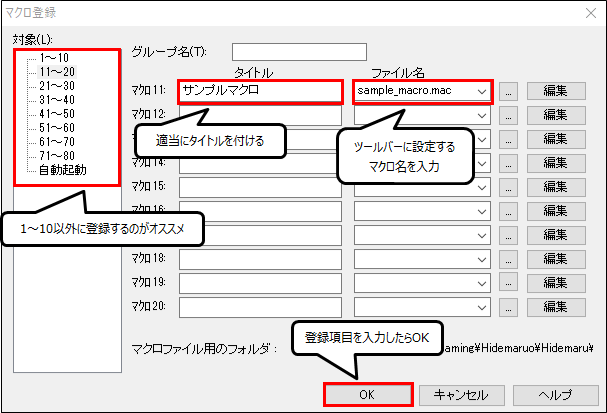Image resolution: width=607 pixels, height=413 pixels.
Task: Select 自動起動 in the target tree
Action: click(63, 170)
